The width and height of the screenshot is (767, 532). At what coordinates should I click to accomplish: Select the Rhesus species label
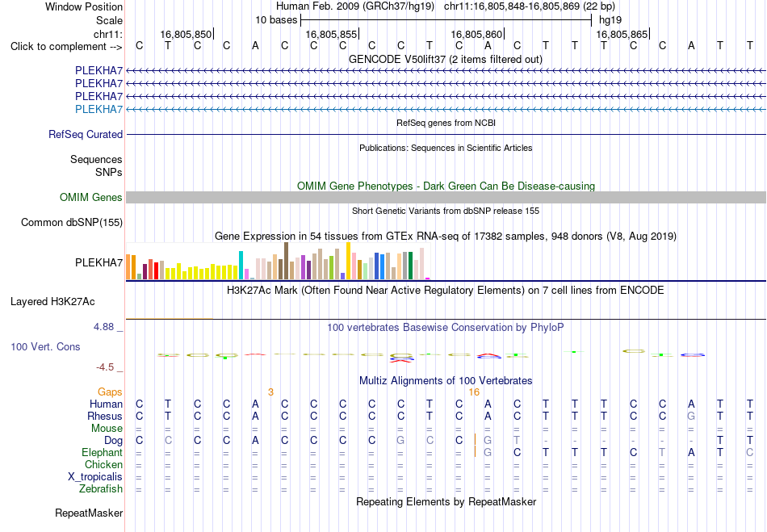coord(105,416)
